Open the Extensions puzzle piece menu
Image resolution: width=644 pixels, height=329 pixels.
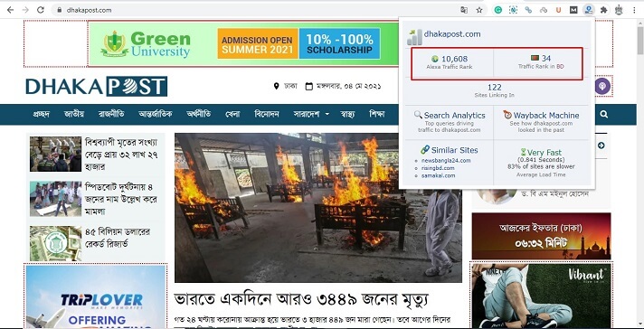604,10
